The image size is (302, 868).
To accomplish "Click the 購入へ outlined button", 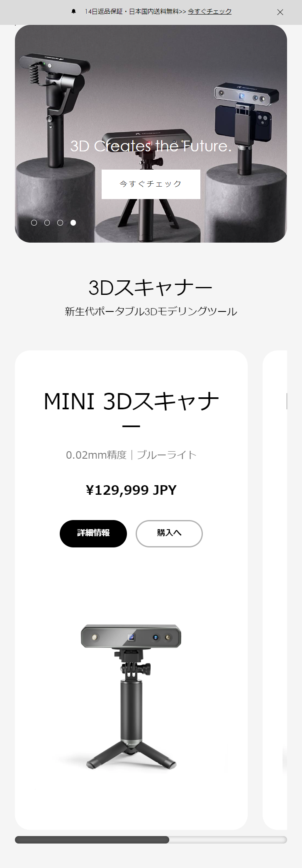I will coord(169,534).
